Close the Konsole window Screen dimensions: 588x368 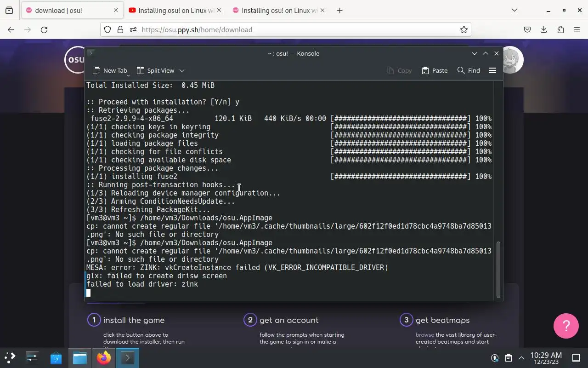pyautogui.click(x=497, y=53)
